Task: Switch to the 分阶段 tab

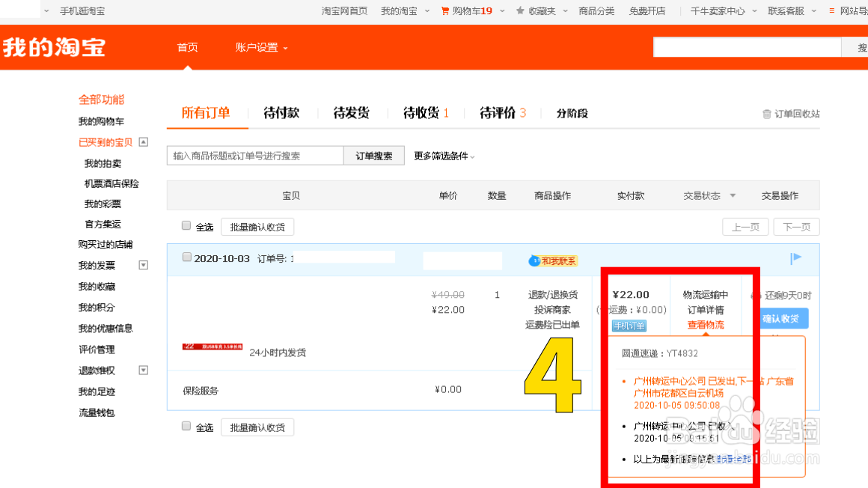Action: [572, 114]
